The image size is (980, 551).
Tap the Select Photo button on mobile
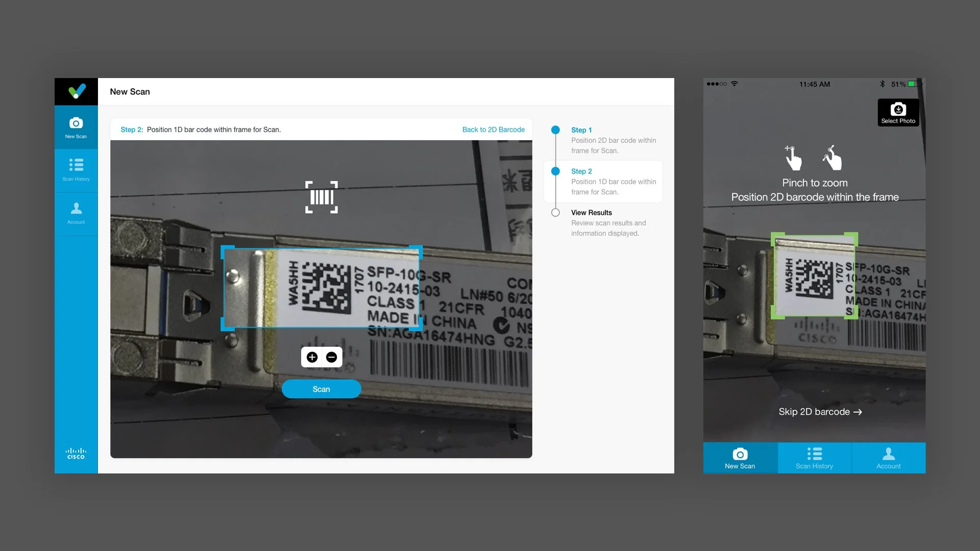898,113
